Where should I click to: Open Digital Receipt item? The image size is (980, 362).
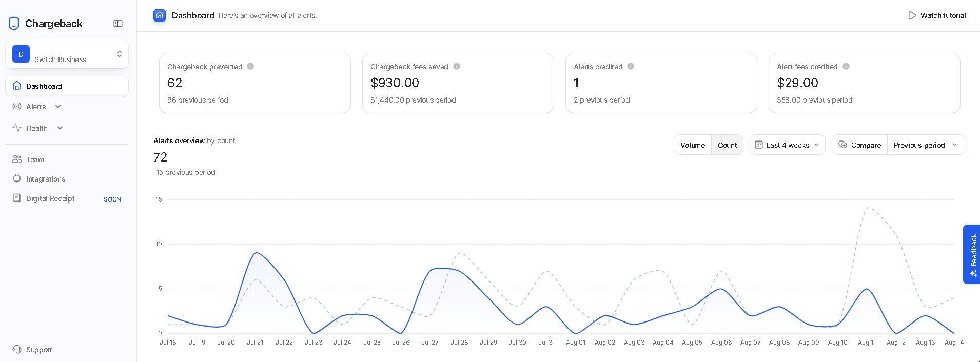(x=50, y=198)
